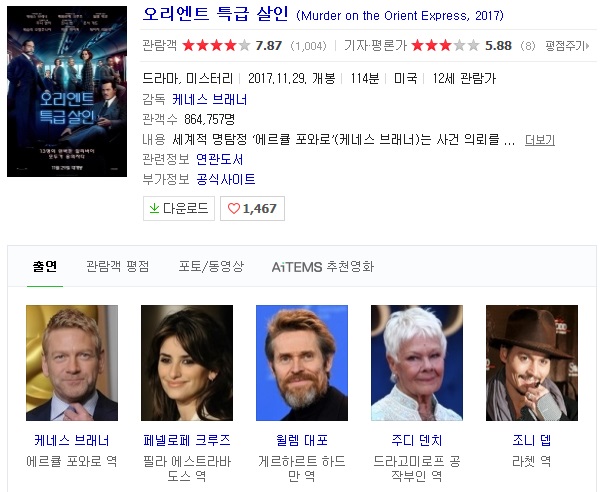Click the 조니 뎁 name link
Viewport: 603px width, 492px height.
(532, 440)
